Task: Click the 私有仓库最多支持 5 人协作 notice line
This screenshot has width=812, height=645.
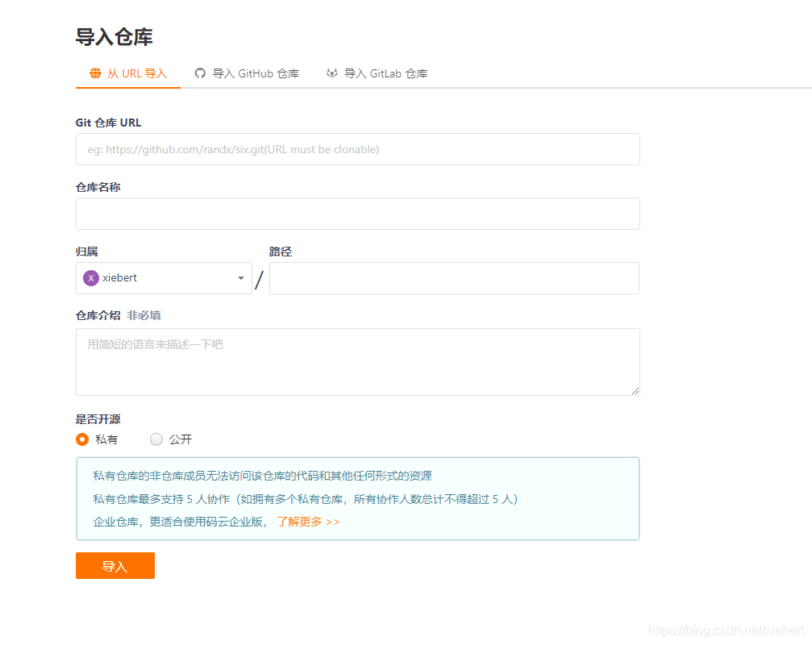Action: pyautogui.click(x=306, y=499)
